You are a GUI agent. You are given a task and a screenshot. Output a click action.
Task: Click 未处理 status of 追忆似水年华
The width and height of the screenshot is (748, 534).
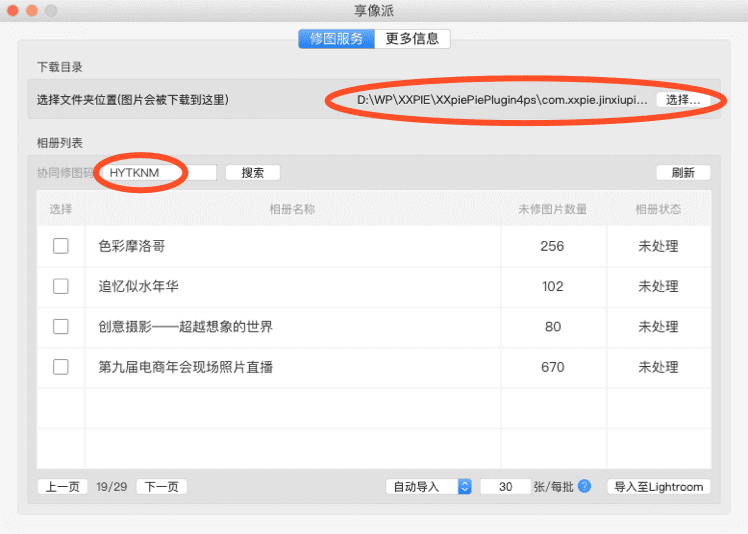658,286
